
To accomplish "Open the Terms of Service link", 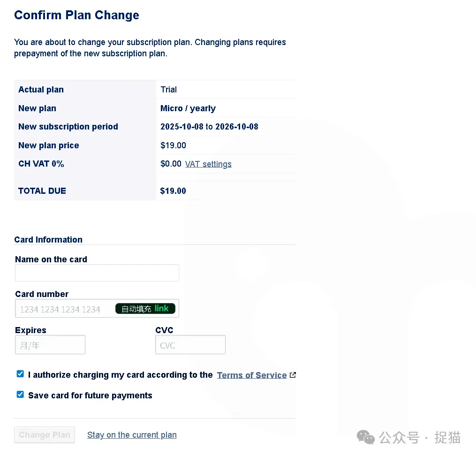I will click(x=251, y=375).
